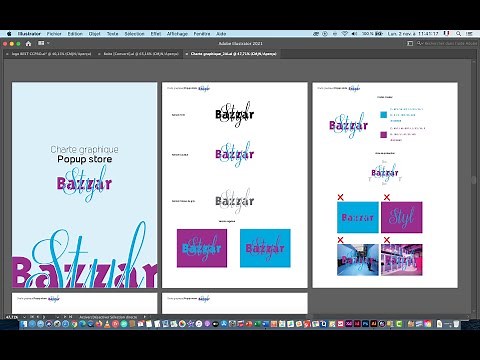
Task: Open the Sélection menu
Action: click(134, 34)
